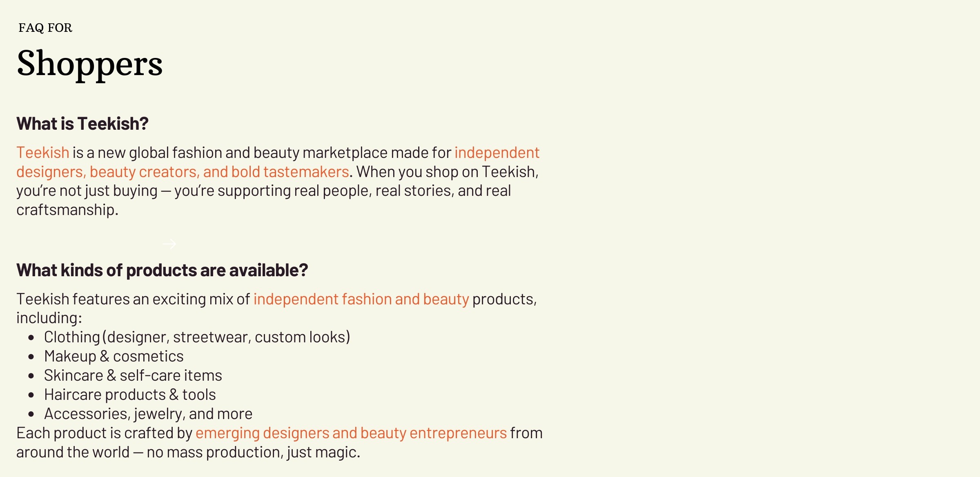Follow the emerging designers and beauty entrepreneurs link
The image size is (980, 477).
pyautogui.click(x=351, y=433)
